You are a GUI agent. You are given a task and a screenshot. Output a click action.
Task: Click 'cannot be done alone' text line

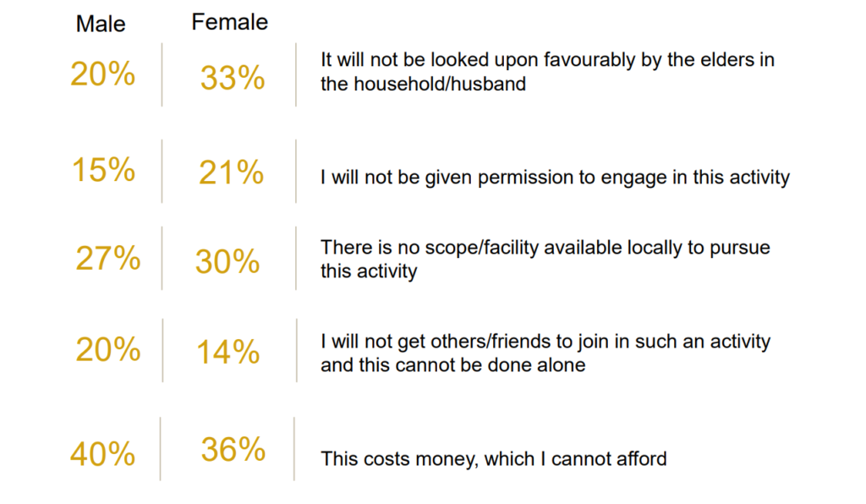click(453, 364)
